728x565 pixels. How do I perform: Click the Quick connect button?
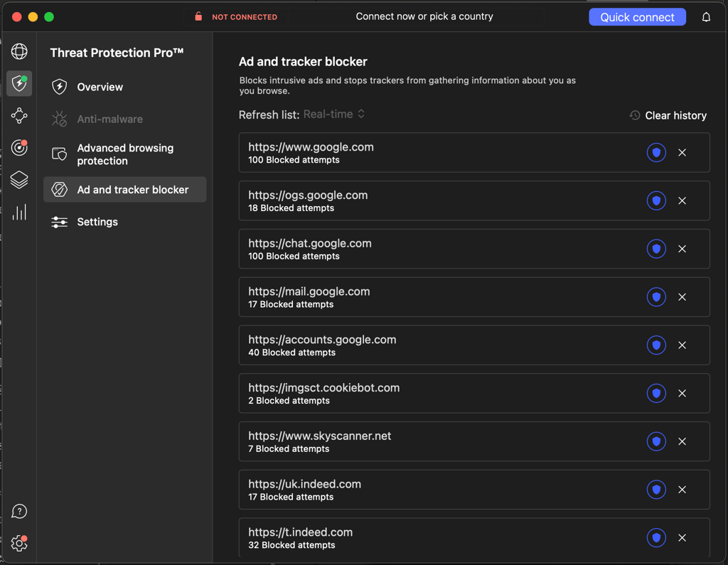637,17
